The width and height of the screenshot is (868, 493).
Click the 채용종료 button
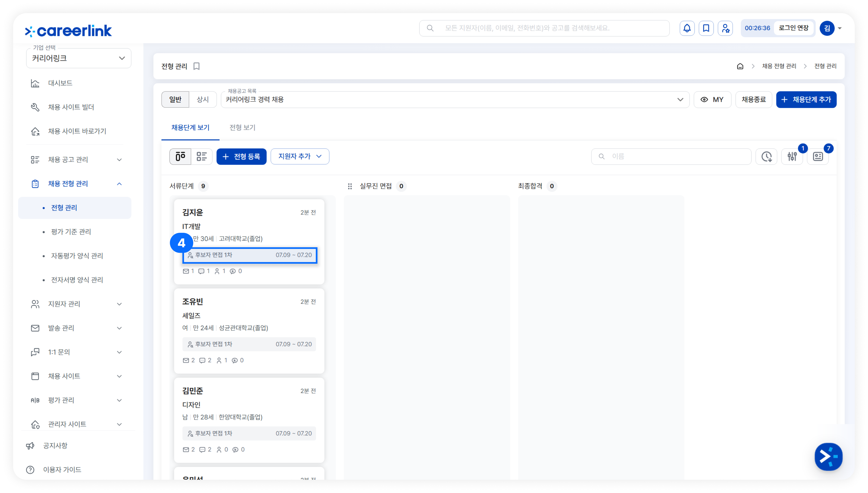pos(753,100)
